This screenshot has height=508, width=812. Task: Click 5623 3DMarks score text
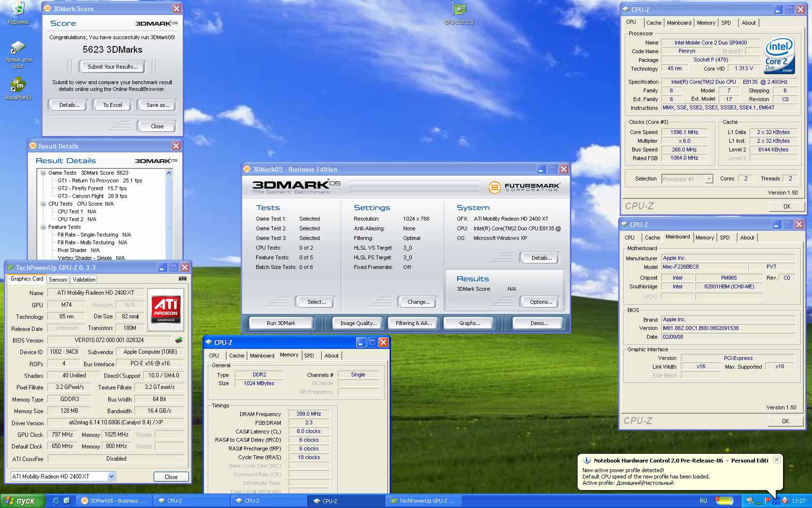click(112, 49)
